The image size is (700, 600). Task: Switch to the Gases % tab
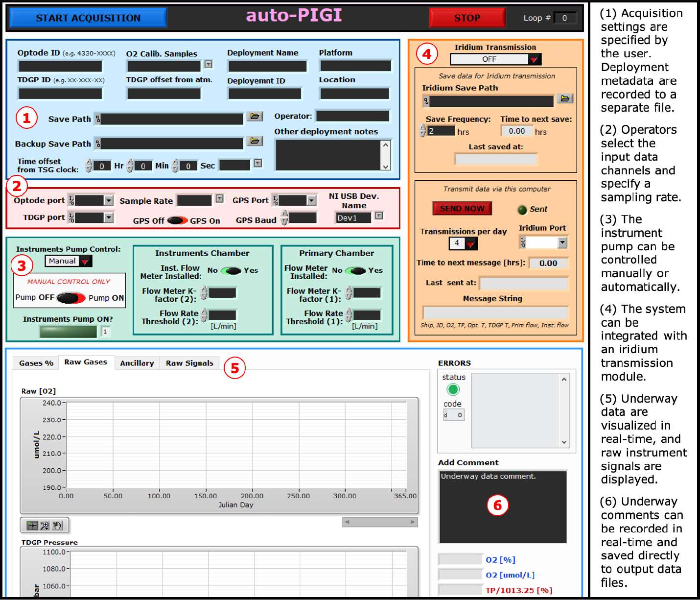click(x=36, y=363)
